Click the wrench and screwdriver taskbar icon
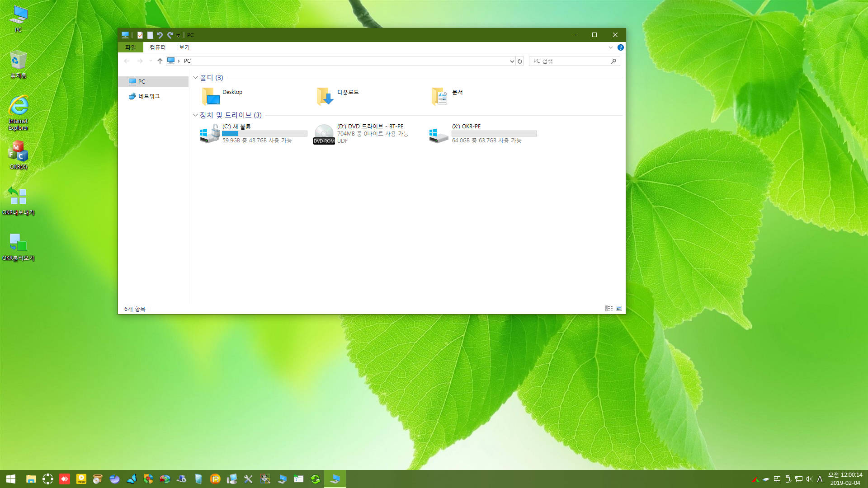Screen dimensions: 868x488 point(248,479)
